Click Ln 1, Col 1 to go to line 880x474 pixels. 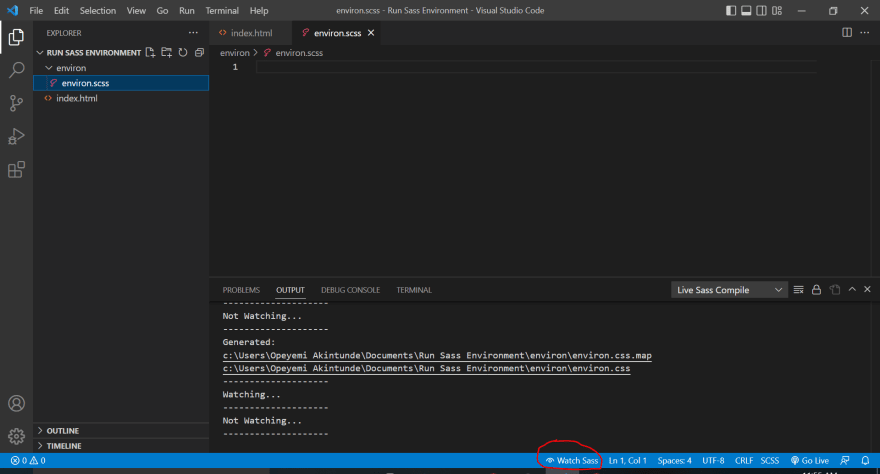pyautogui.click(x=627, y=461)
